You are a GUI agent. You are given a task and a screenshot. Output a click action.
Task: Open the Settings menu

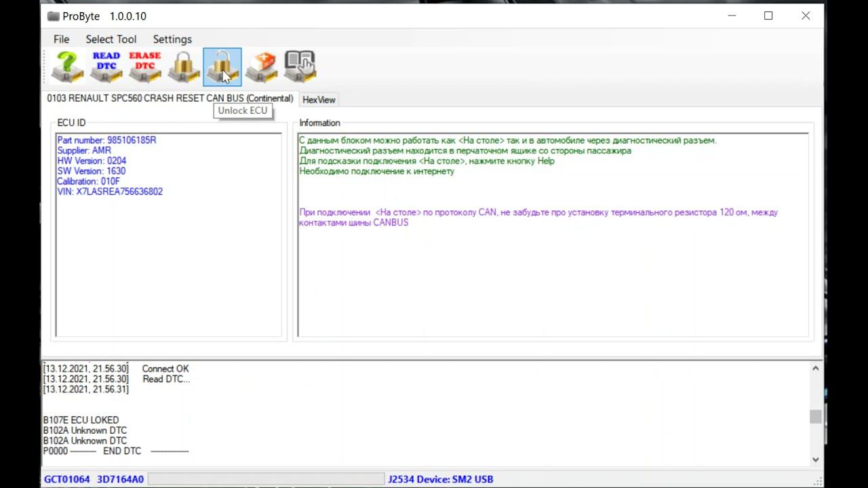click(172, 39)
